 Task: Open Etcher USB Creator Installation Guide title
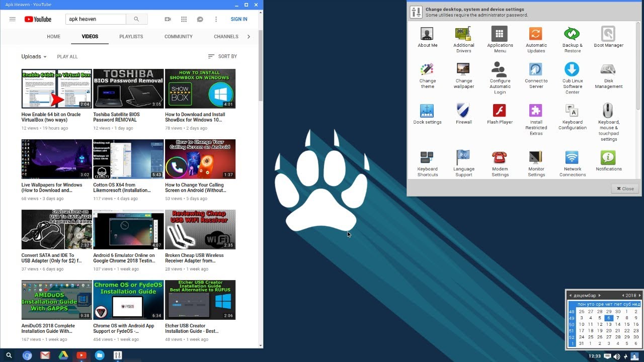192,328
